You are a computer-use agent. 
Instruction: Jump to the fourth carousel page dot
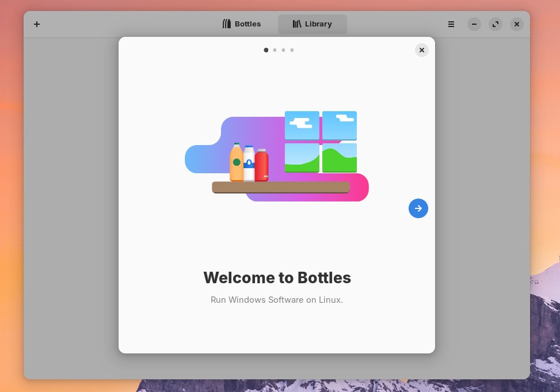(292, 50)
